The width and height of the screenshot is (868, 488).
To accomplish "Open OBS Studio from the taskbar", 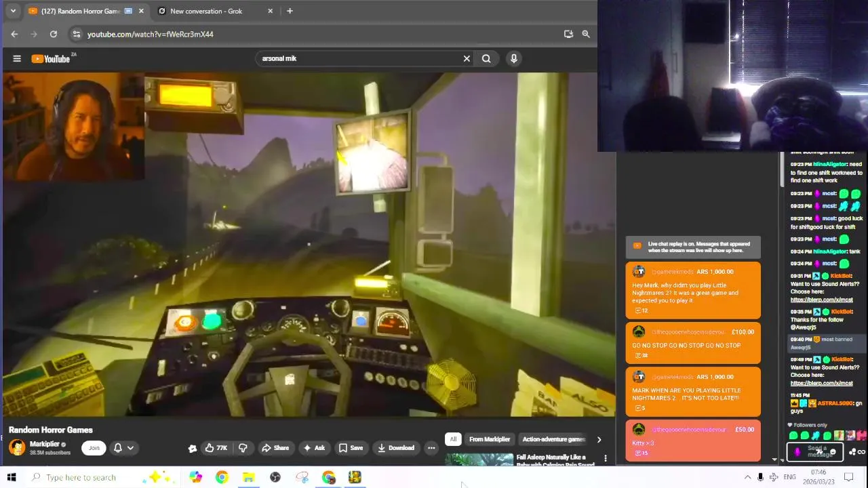I will point(275,477).
